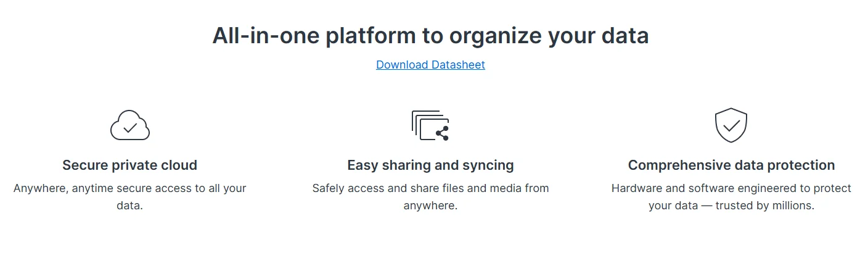This screenshot has width=868, height=263.
Task: Click the 'Safely access and share files' text line
Action: [x=430, y=188]
